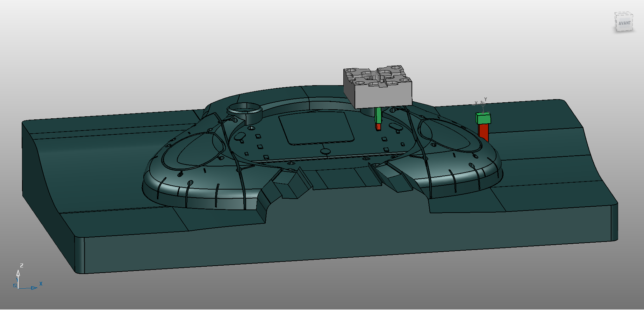
Task: Click the Z axis arrow of the bottom-left triad
Action: point(18,273)
